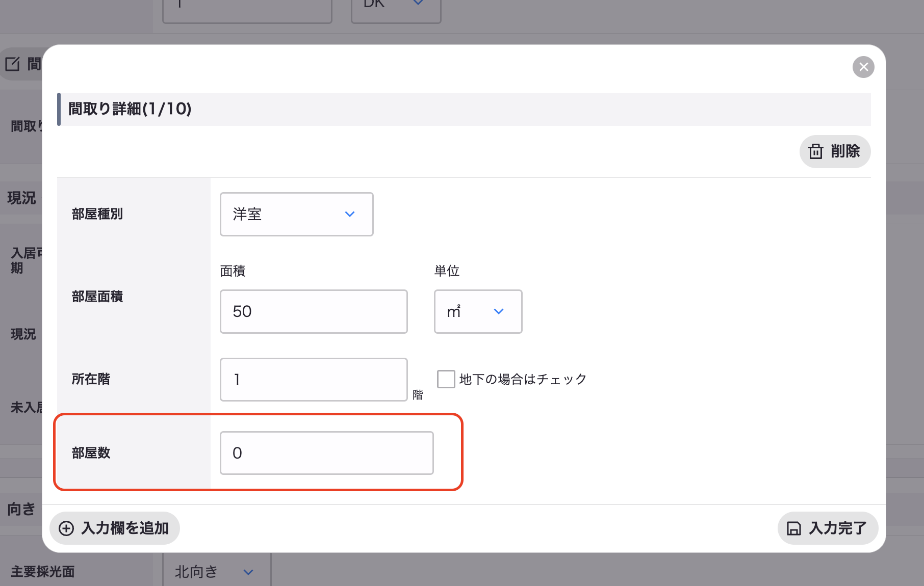Click the 部屋種別 label
Image resolution: width=924 pixels, height=586 pixels.
[x=97, y=214]
